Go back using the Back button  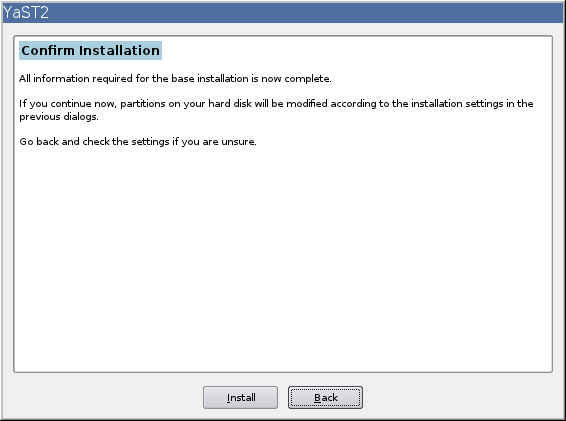point(325,398)
